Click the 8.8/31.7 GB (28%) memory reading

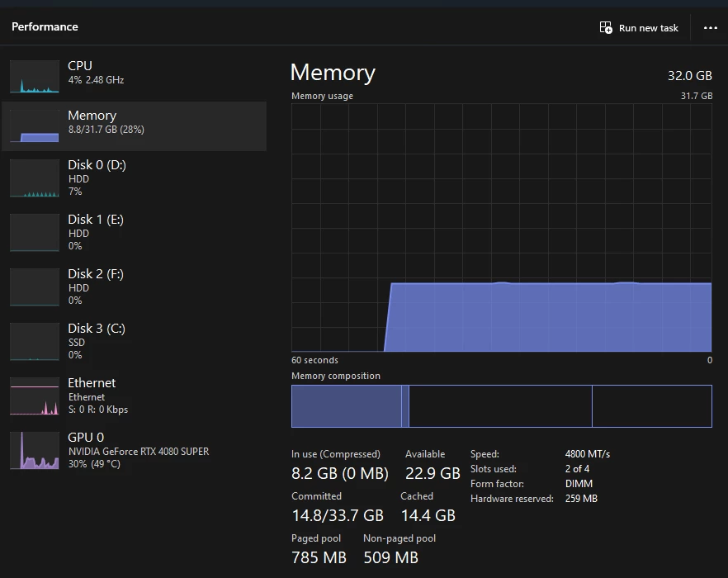coord(106,130)
